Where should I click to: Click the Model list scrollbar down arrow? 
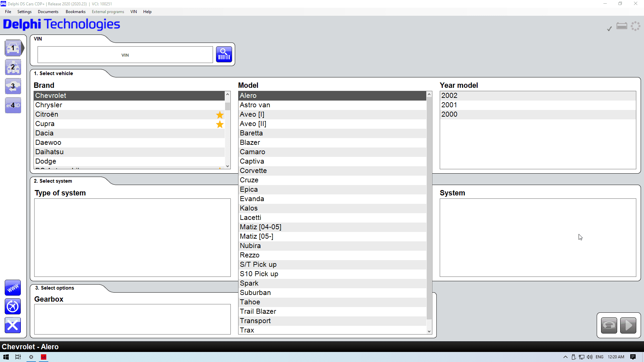pos(429,331)
